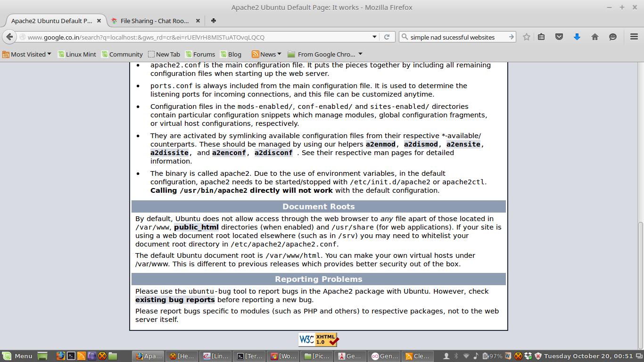Switch to [Wo... window in taskbar
The width and height of the screenshot is (644, 362).
[x=283, y=356]
